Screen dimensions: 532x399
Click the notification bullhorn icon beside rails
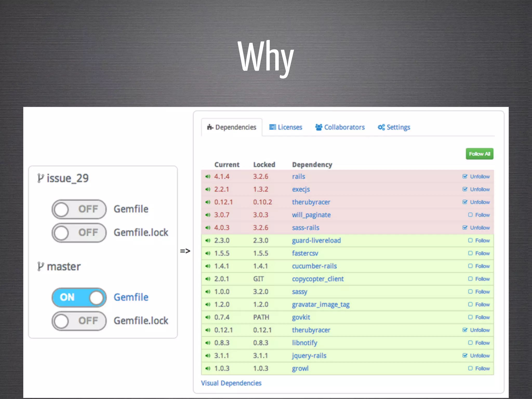pyautogui.click(x=208, y=177)
